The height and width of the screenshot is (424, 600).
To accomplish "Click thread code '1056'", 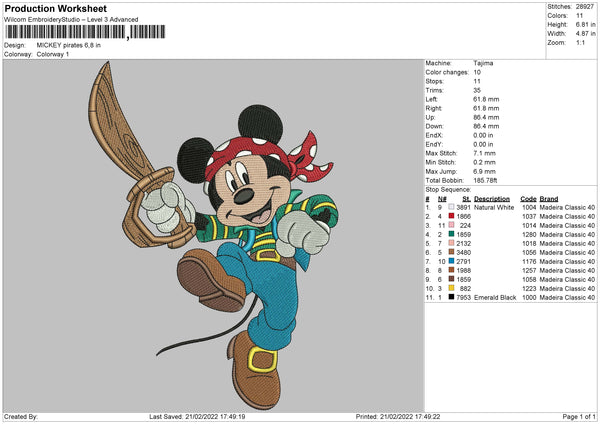I will click(x=529, y=252).
